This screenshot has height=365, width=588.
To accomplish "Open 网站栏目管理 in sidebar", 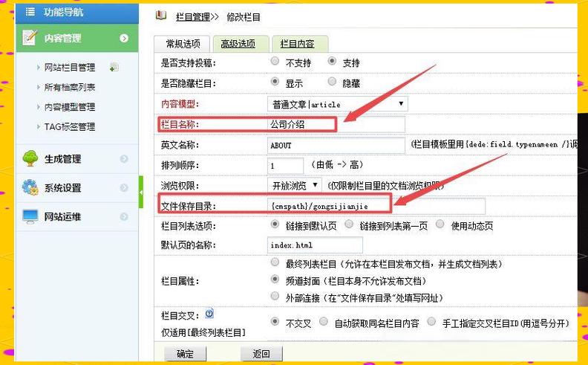I will pyautogui.click(x=70, y=68).
